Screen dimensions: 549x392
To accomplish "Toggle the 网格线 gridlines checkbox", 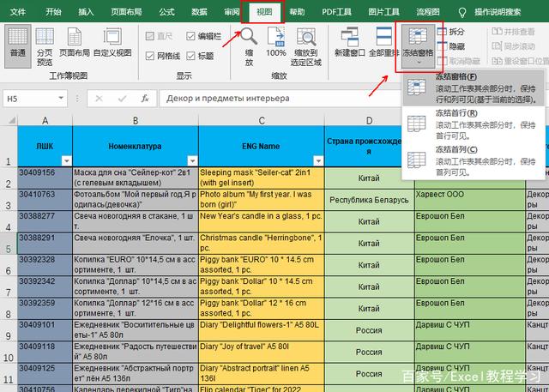I will (x=150, y=56).
